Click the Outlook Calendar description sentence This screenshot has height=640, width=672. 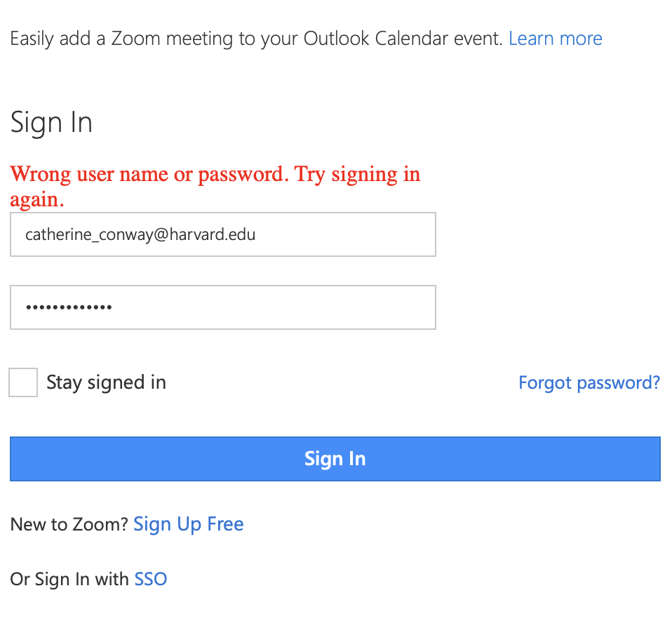256,38
